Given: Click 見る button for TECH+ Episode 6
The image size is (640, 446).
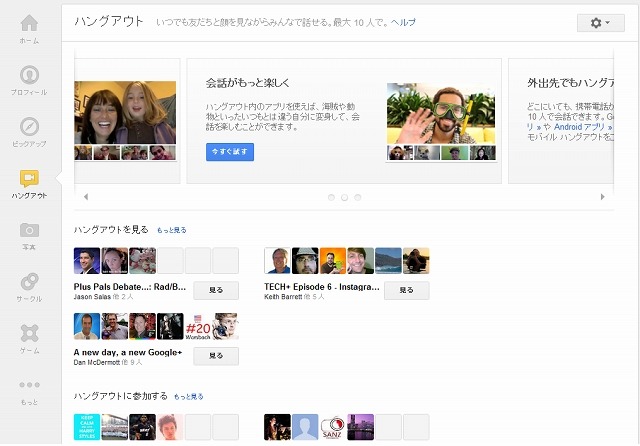Looking at the screenshot, I should point(407,290).
